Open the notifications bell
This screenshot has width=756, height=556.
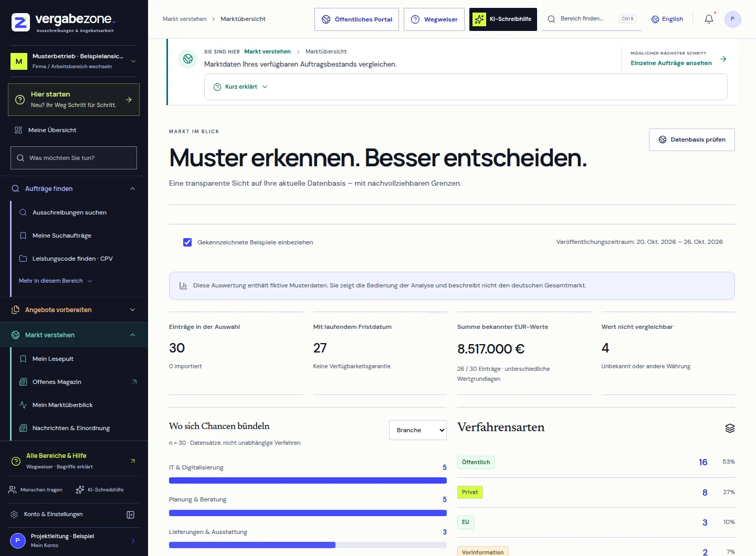tap(709, 19)
